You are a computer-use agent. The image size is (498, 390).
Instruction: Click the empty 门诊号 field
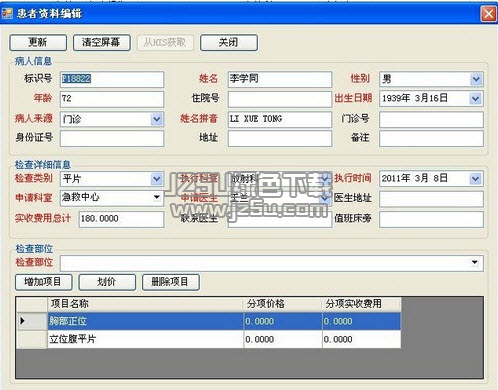click(x=431, y=119)
